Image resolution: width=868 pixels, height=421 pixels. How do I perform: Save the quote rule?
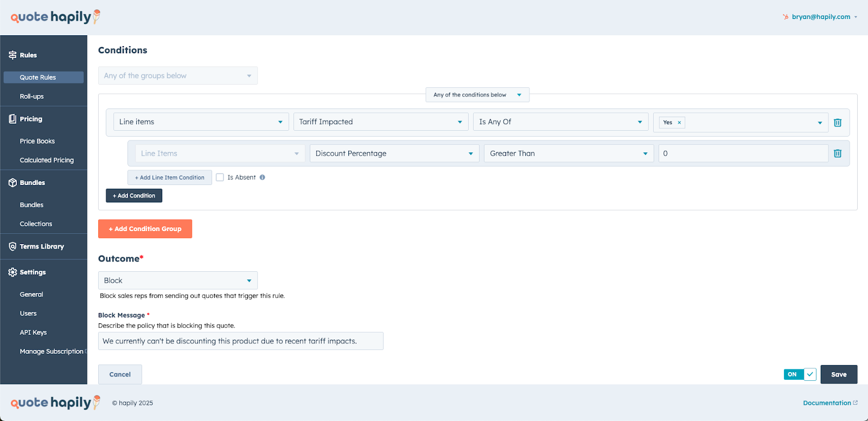coord(838,374)
